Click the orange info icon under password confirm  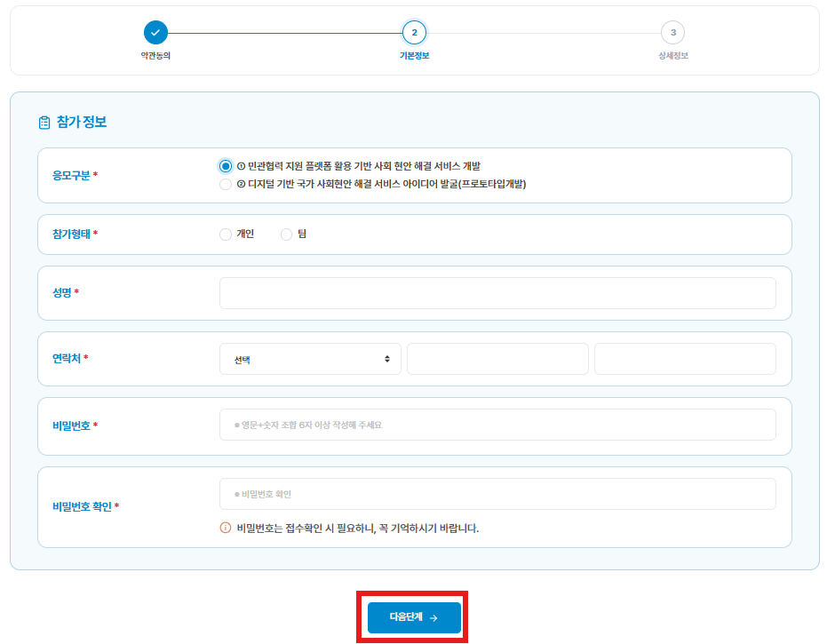(x=226, y=528)
